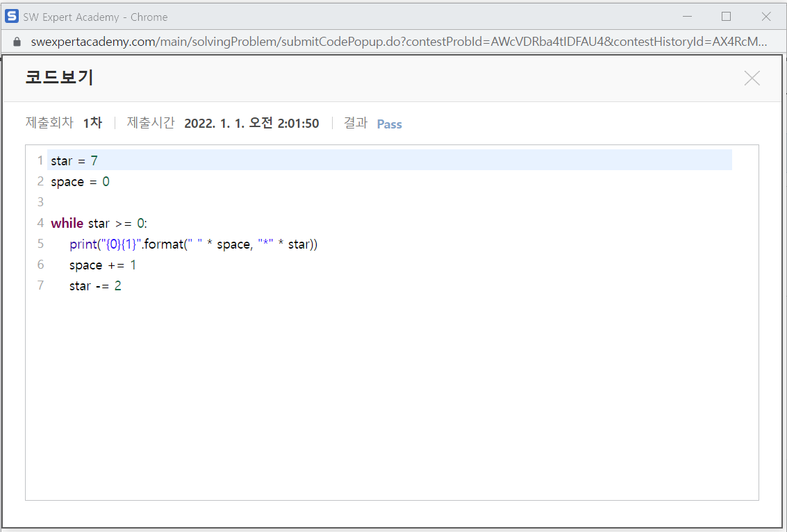This screenshot has width=787, height=532.
Task: Click the window title SW Expert Academy - Chrome
Action: (x=95, y=17)
